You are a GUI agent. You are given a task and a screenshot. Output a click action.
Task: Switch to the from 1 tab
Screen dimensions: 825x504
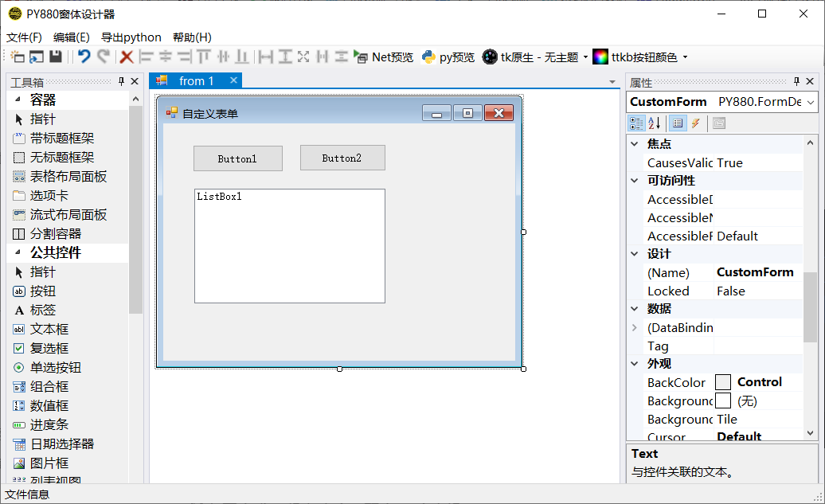click(x=196, y=80)
